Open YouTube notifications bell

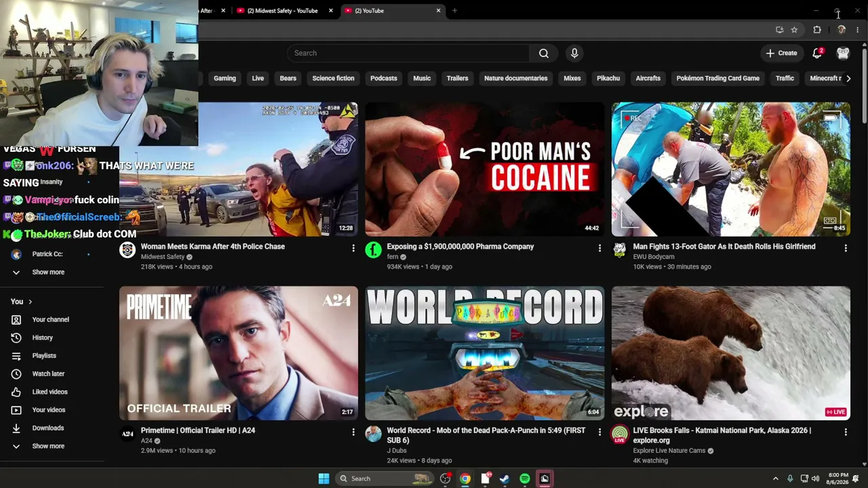tap(817, 53)
